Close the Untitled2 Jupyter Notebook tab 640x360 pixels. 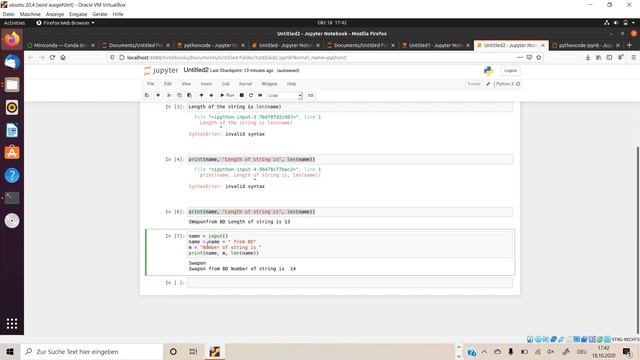(543, 45)
